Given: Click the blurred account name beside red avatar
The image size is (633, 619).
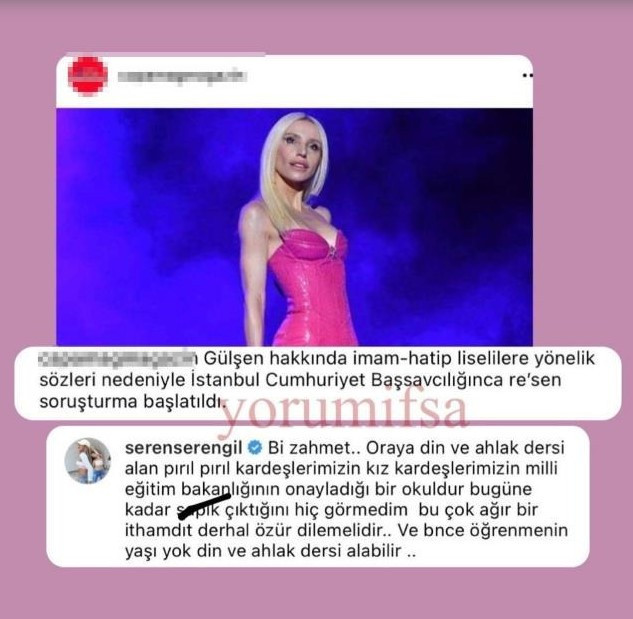Looking at the screenshot, I should pyautogui.click(x=182, y=76).
